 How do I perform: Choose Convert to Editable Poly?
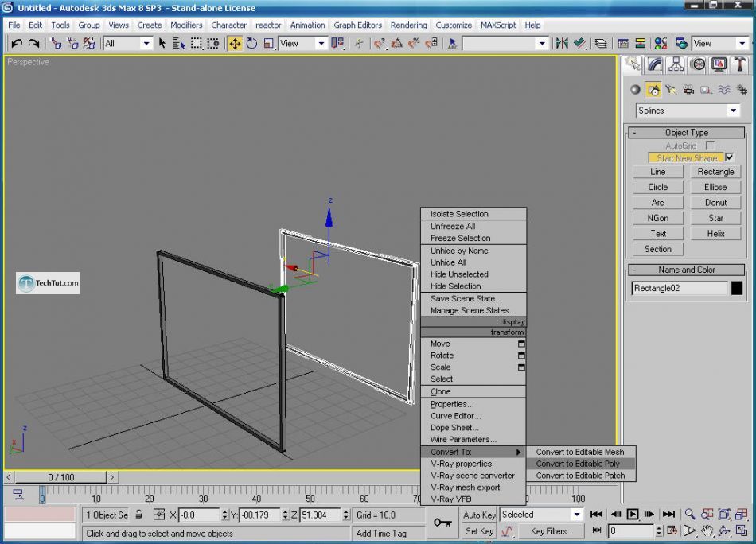tap(578, 464)
